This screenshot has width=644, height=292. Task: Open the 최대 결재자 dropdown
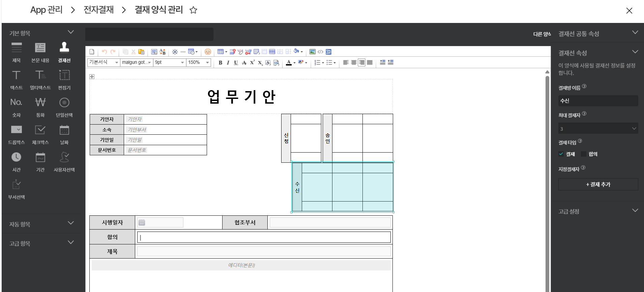pos(598,129)
